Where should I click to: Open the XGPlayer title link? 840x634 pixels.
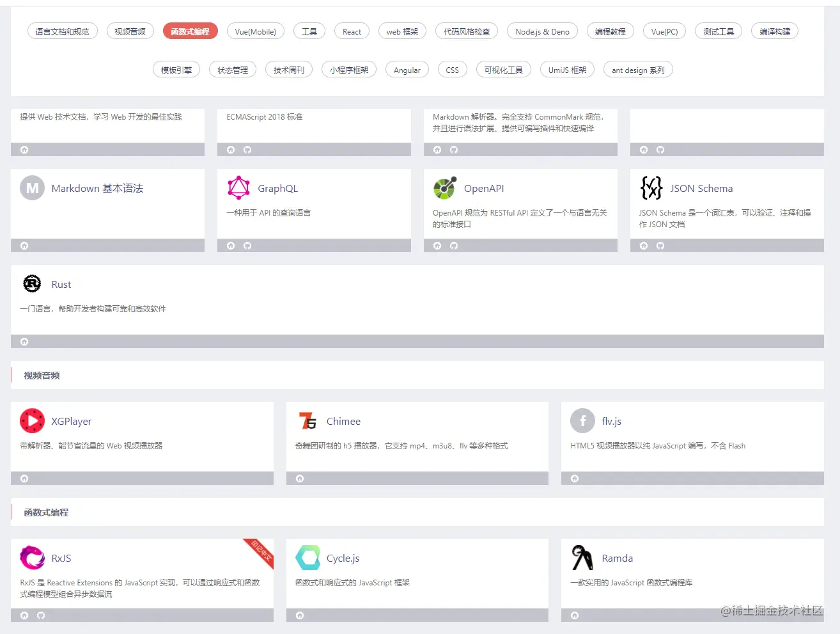(72, 421)
